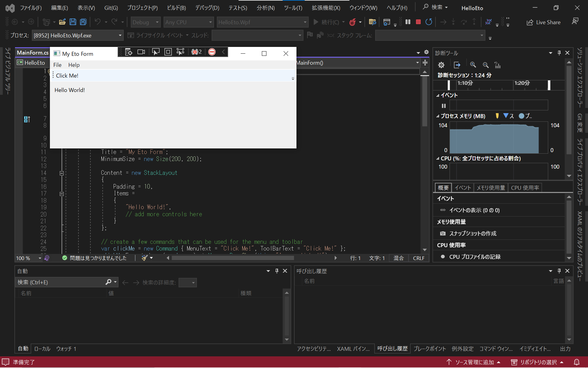This screenshot has width=588, height=368.
Task: Save all open files
Action: pyautogui.click(x=83, y=22)
